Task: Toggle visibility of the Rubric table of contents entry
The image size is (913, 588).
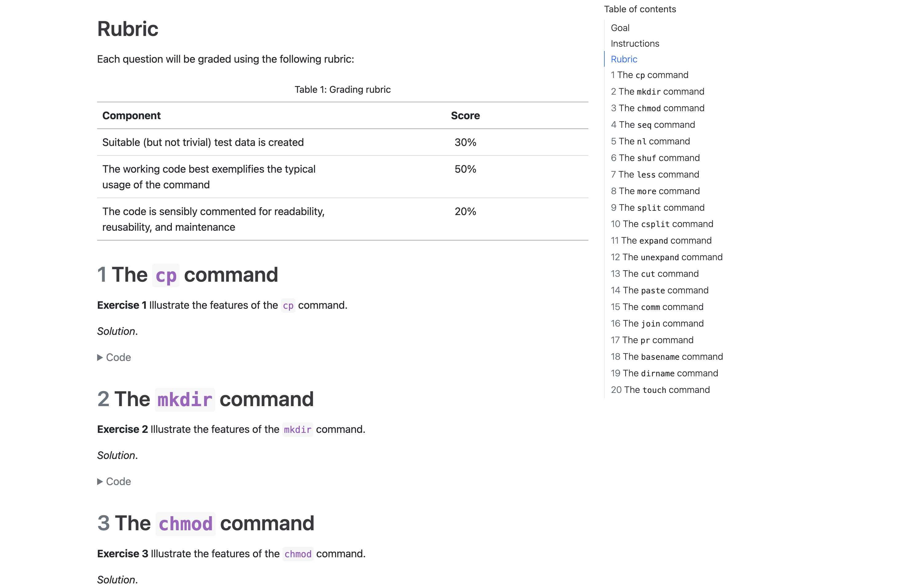Action: coord(623,59)
